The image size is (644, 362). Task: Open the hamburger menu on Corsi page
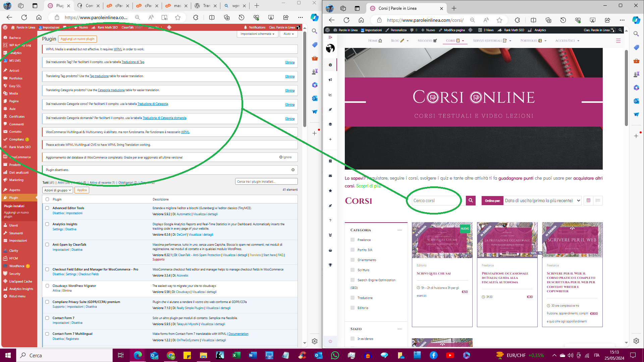click(x=618, y=41)
